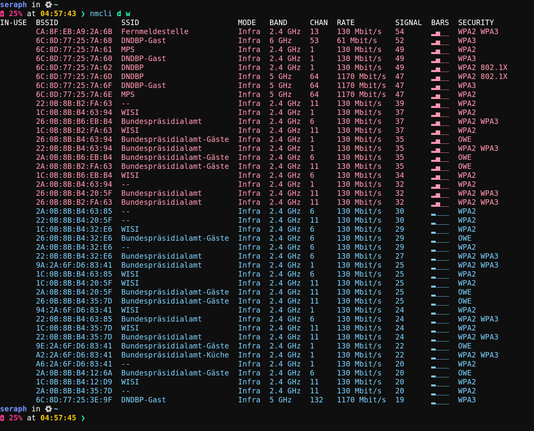Click channel value 132
Viewport: 534px width, 431px height.
click(x=316, y=400)
